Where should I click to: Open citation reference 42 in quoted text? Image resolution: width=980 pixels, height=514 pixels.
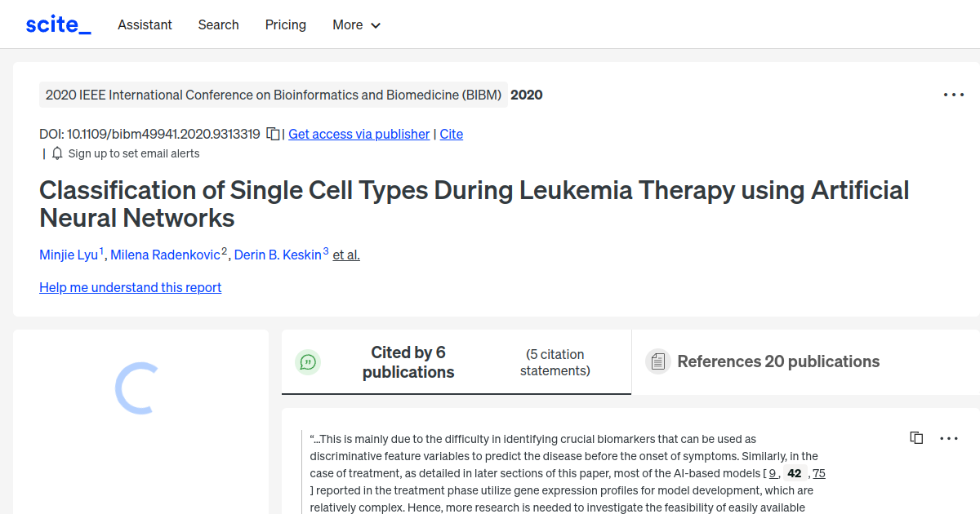tap(794, 473)
